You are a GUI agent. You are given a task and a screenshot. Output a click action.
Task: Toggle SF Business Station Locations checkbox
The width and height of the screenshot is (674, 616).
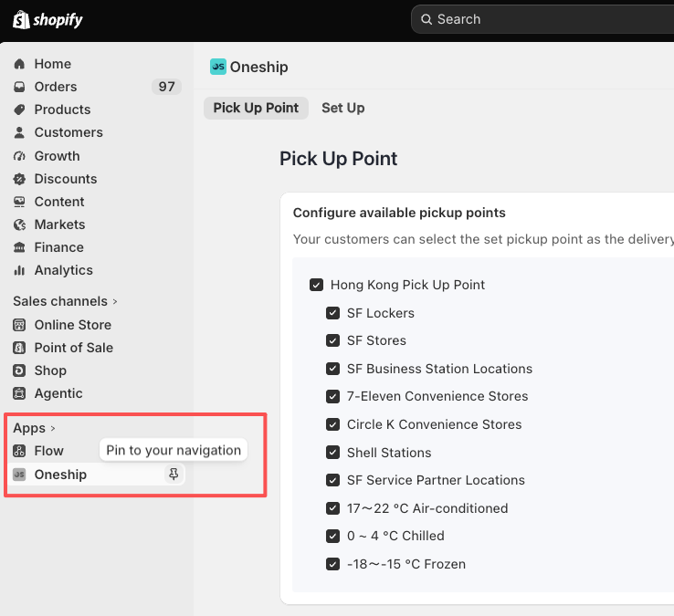[x=332, y=369]
